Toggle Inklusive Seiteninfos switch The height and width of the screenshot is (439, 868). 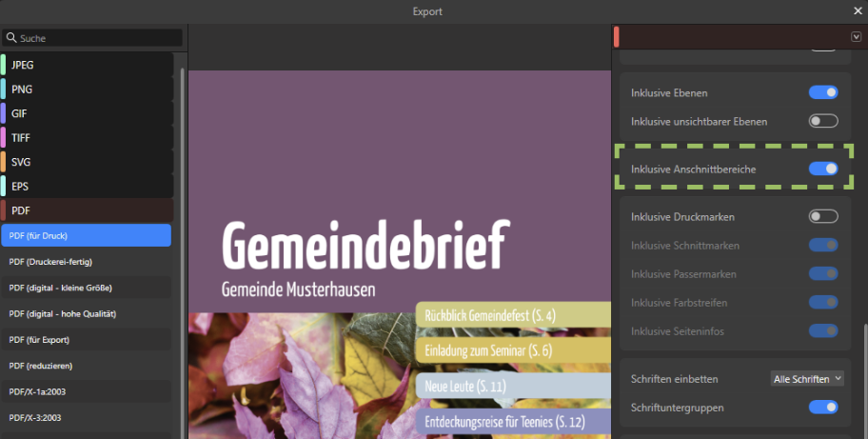tap(823, 330)
